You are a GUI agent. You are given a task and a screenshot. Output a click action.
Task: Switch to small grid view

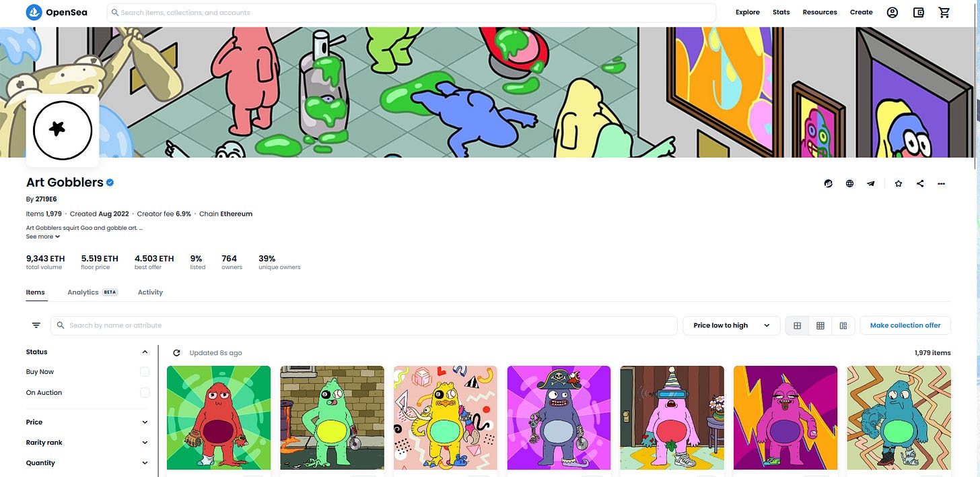click(820, 325)
